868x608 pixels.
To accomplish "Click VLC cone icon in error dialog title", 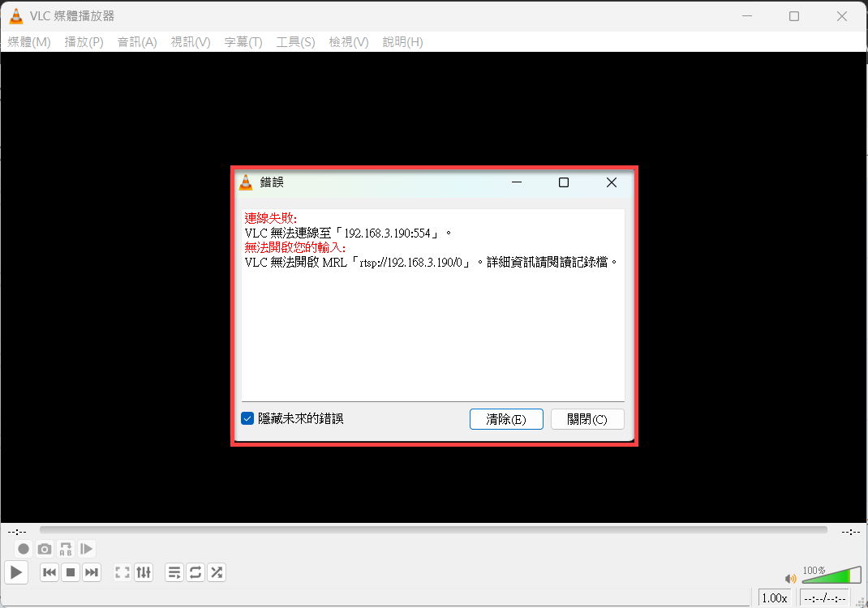I will (246, 182).
